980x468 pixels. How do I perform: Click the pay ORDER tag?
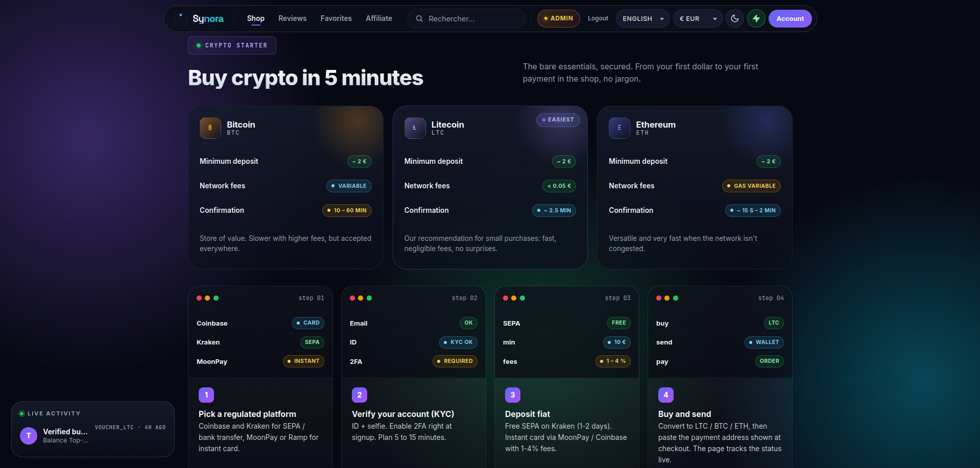click(x=770, y=361)
